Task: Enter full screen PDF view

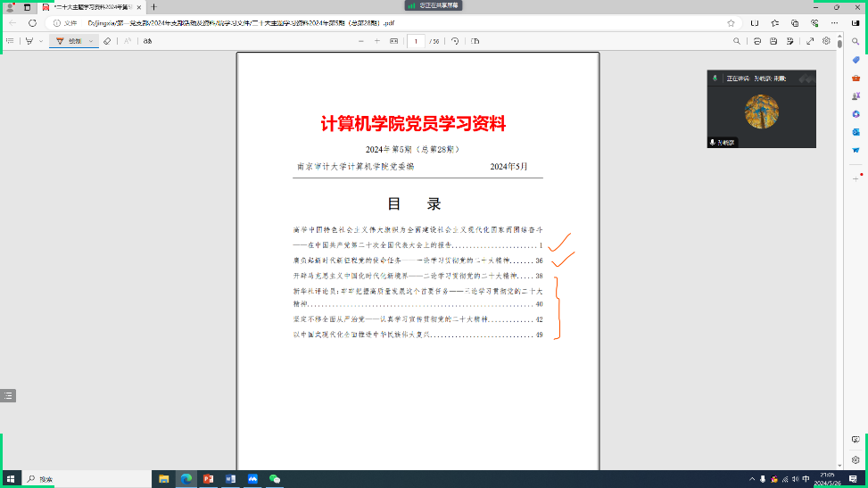Action: [x=810, y=41]
